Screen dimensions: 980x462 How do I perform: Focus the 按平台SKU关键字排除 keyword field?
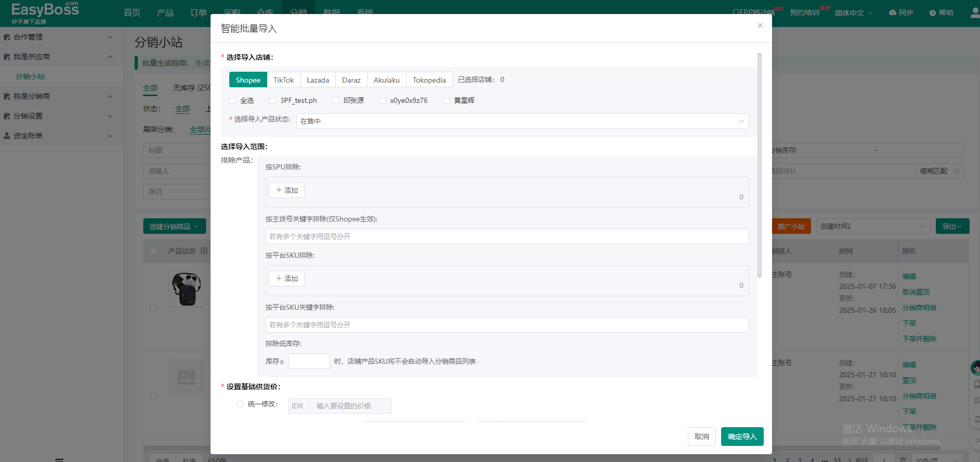(507, 325)
